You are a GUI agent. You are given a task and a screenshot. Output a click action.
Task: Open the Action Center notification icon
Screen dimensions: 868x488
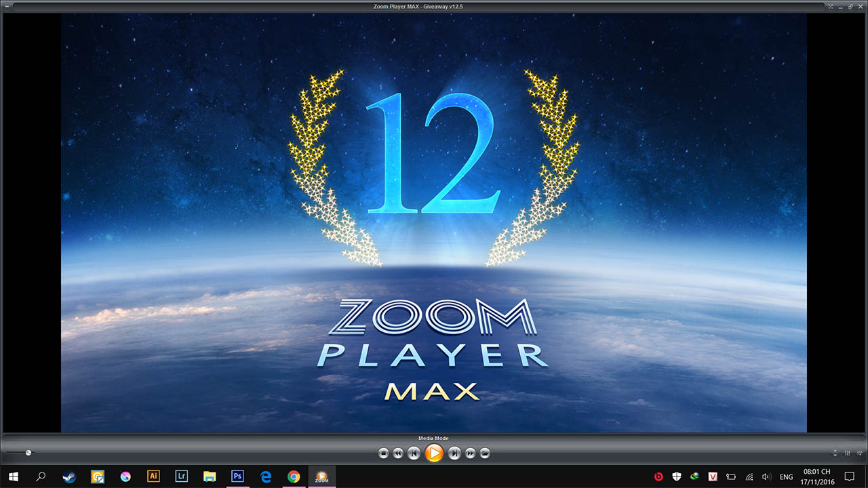850,476
